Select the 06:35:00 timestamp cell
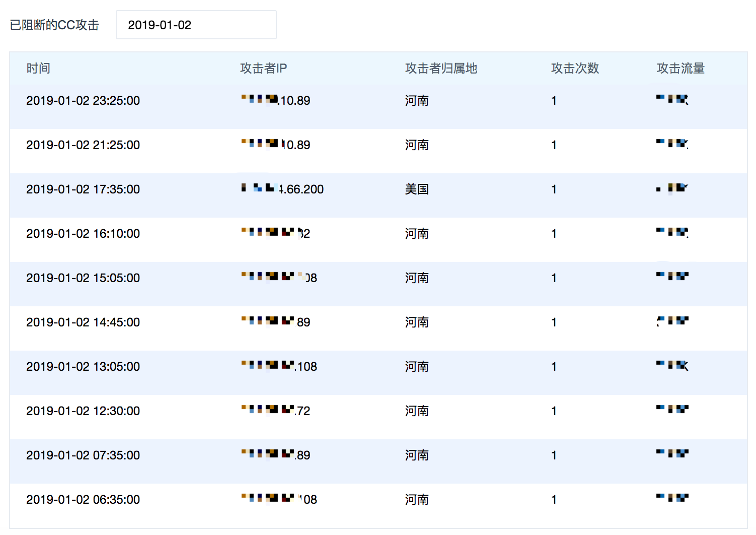Screen dimensions: 756x535 [x=83, y=500]
